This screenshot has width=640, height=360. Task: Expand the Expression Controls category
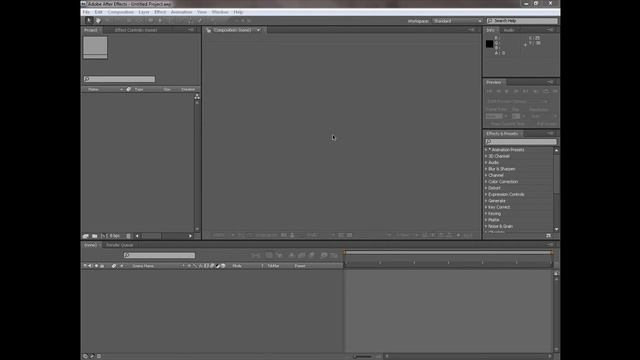pos(486,194)
